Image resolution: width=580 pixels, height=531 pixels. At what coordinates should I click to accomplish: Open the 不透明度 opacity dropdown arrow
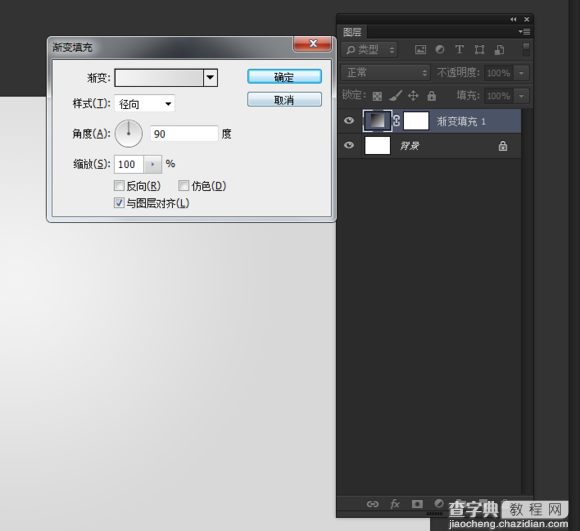[x=522, y=73]
